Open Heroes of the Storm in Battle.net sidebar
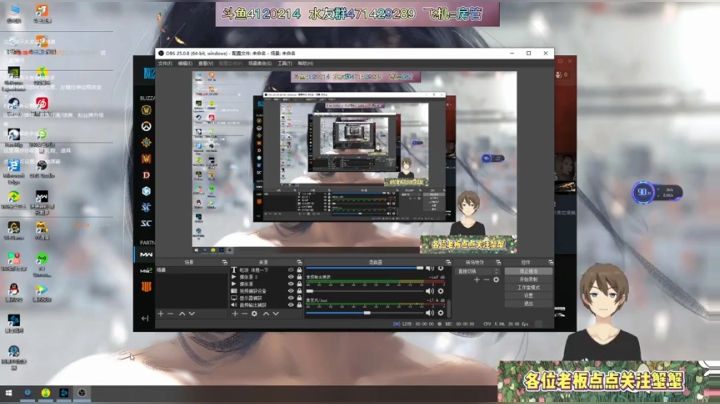 tap(146, 191)
